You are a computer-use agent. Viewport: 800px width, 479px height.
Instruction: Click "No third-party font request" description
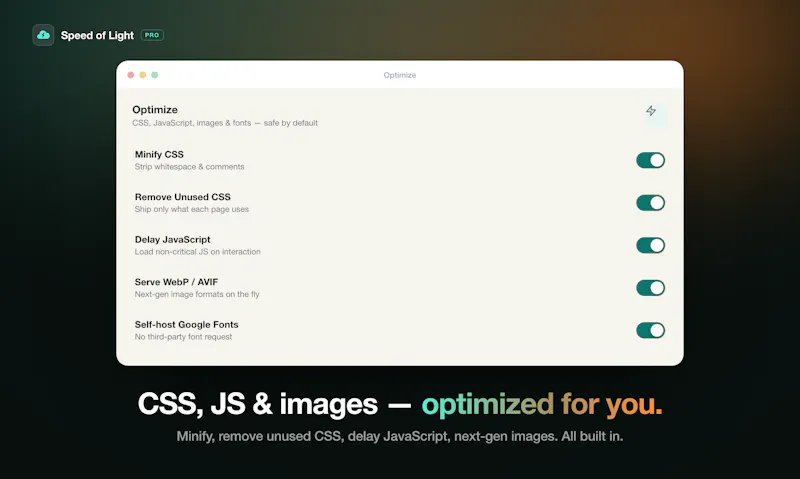183,337
